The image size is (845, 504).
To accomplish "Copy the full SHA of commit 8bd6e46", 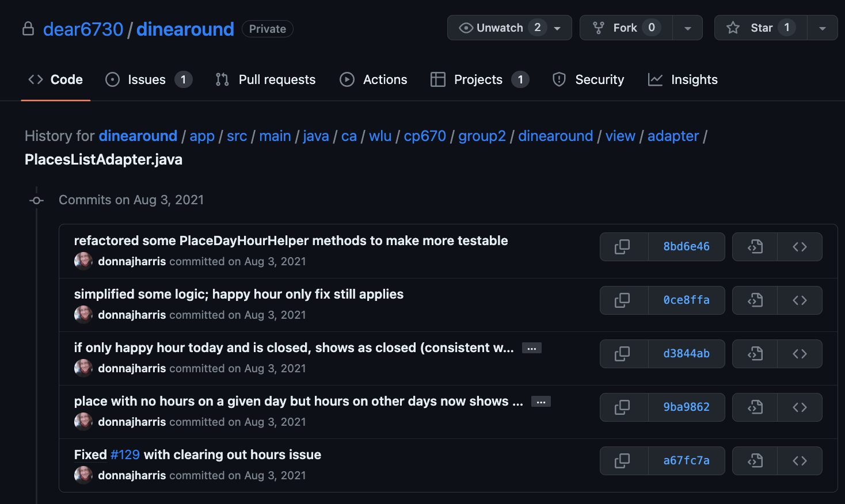I will (x=623, y=246).
